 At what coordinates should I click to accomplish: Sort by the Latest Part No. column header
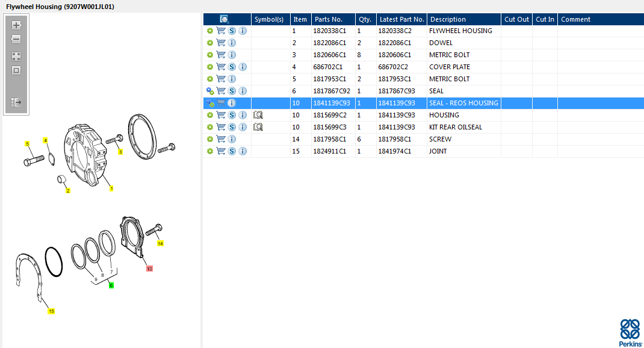(401, 19)
